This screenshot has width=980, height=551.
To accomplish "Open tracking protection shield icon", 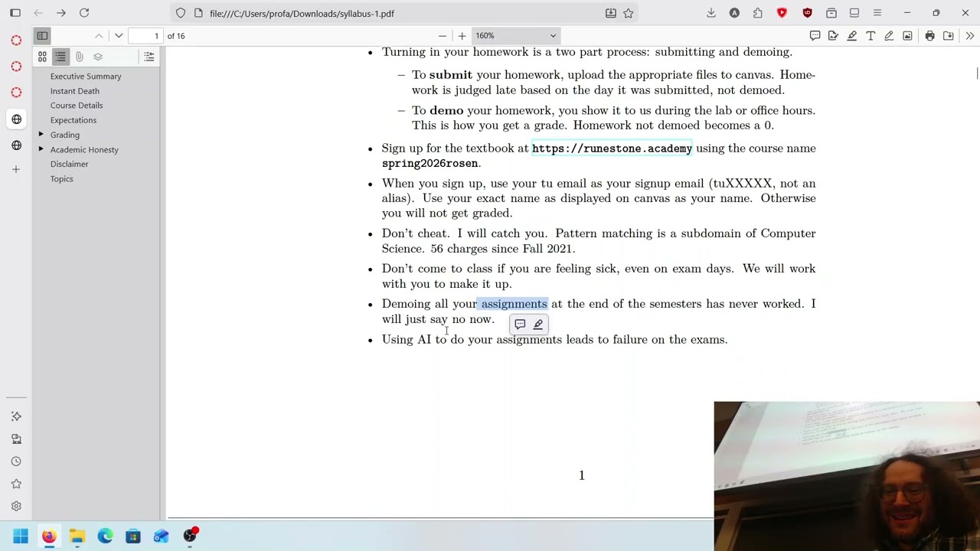I will tap(181, 13).
